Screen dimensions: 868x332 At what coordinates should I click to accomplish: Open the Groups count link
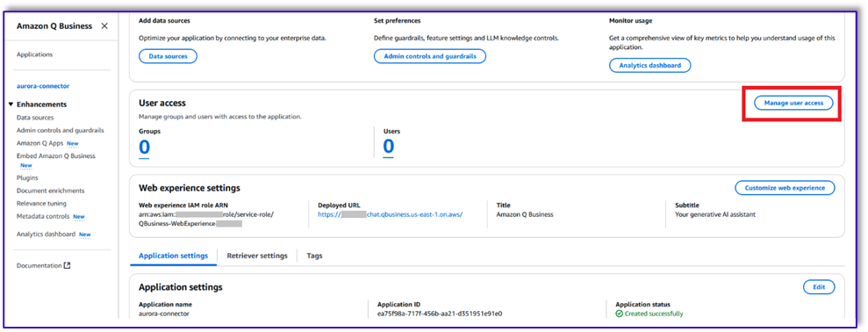(144, 147)
